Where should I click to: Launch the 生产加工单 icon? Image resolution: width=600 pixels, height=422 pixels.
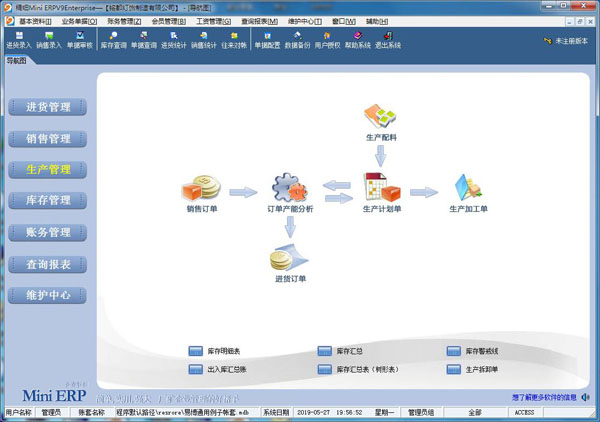click(x=468, y=188)
